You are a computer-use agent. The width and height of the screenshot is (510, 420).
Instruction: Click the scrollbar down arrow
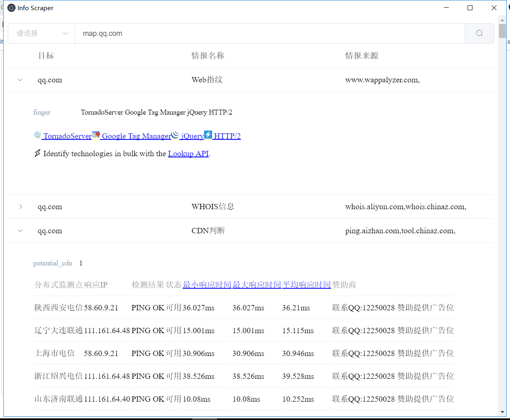coord(502,412)
